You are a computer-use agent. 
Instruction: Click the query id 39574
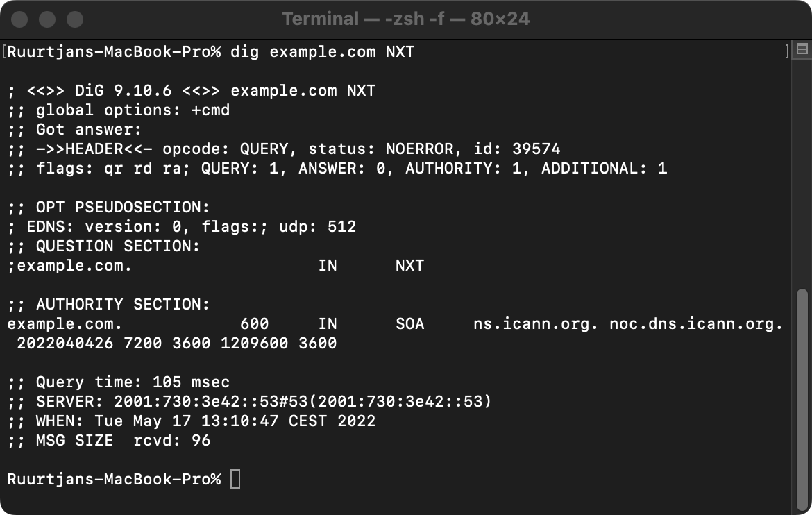538,149
